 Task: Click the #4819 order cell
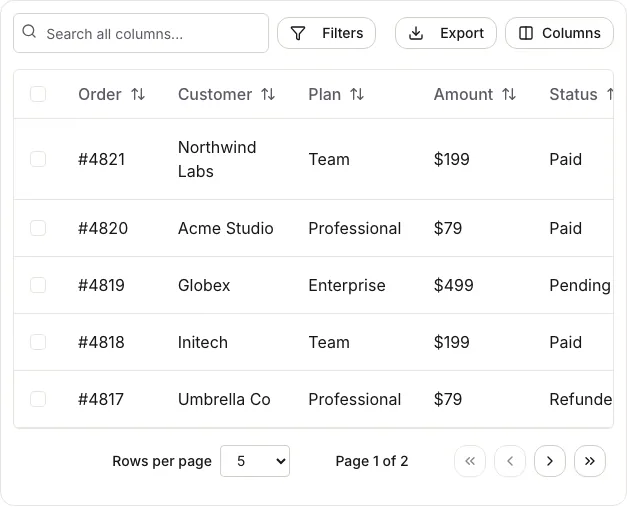101,285
